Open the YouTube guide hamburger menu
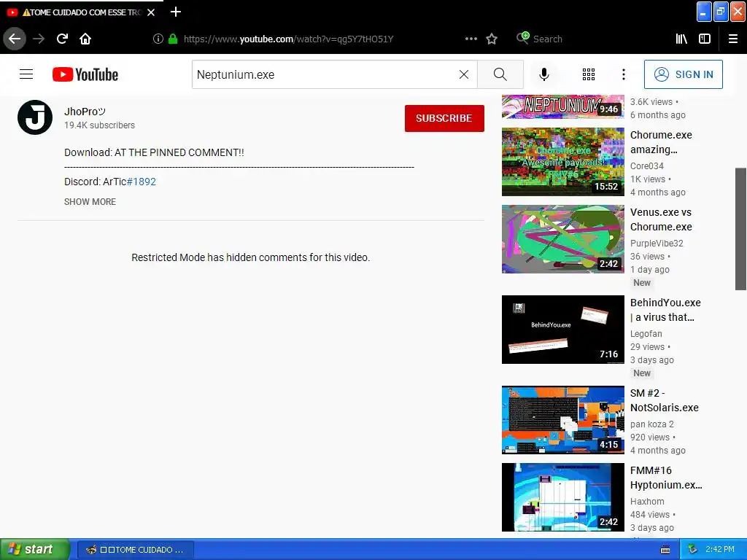This screenshot has width=747, height=560. pos(26,74)
